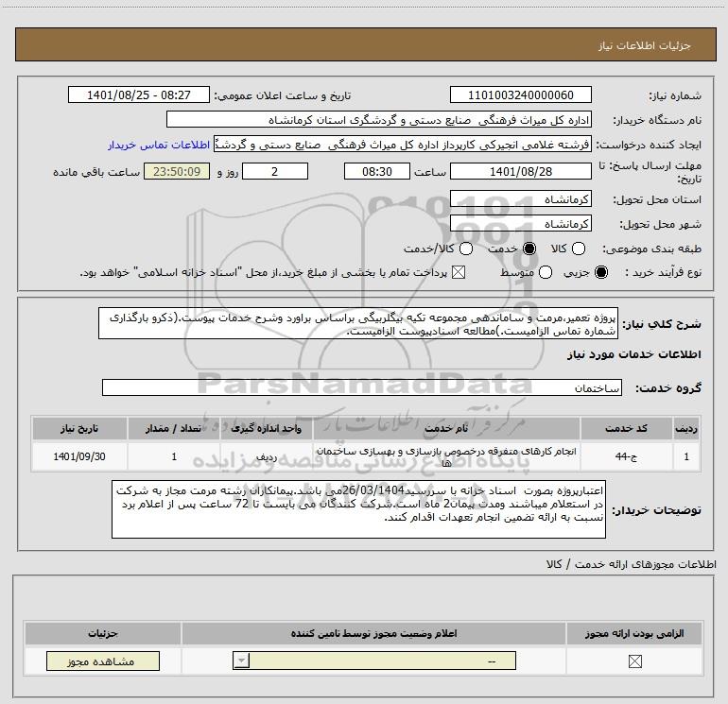Click the supplier permit status column header
This screenshot has width=728, height=704.
click(x=373, y=633)
